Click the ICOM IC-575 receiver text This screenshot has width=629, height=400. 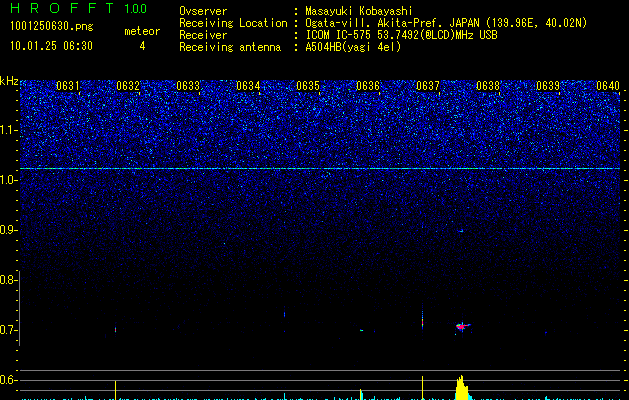click(x=401, y=35)
